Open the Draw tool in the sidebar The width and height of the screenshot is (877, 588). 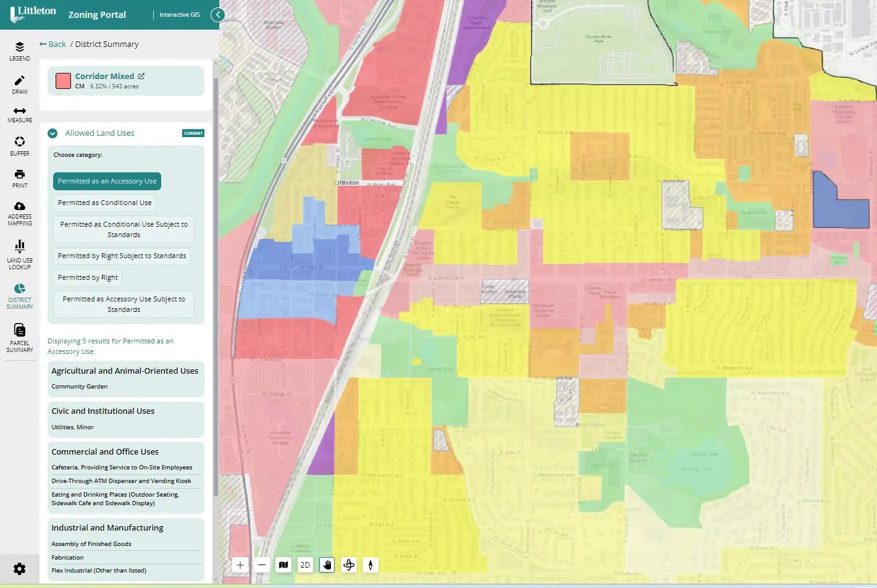(x=19, y=83)
